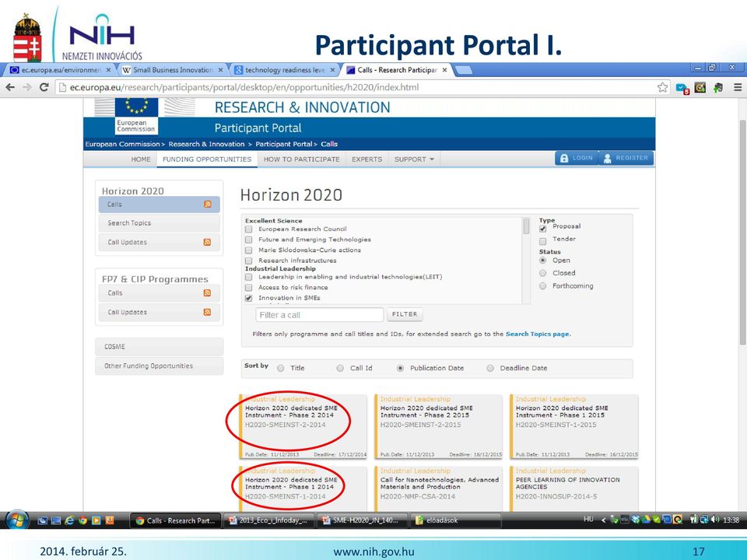
Task: Click the RSS icon next to FP7 & CIP Call Updates
Action: pos(207,312)
